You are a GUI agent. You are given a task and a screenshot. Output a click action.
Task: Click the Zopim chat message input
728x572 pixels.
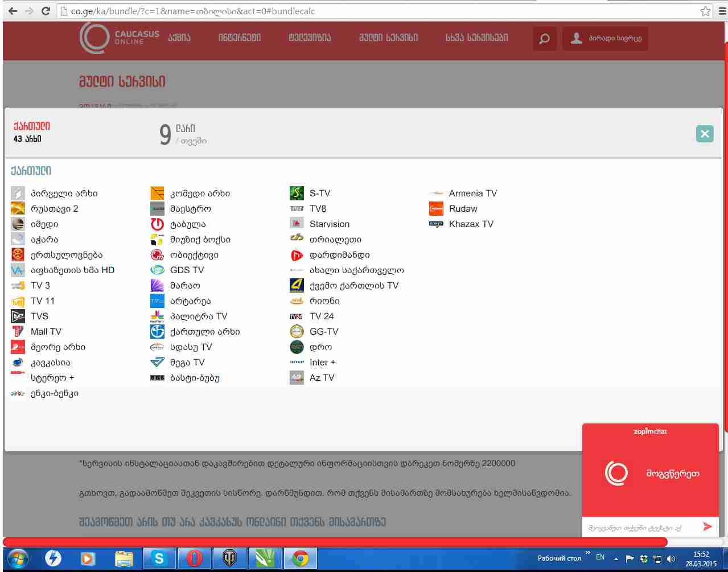point(637,528)
